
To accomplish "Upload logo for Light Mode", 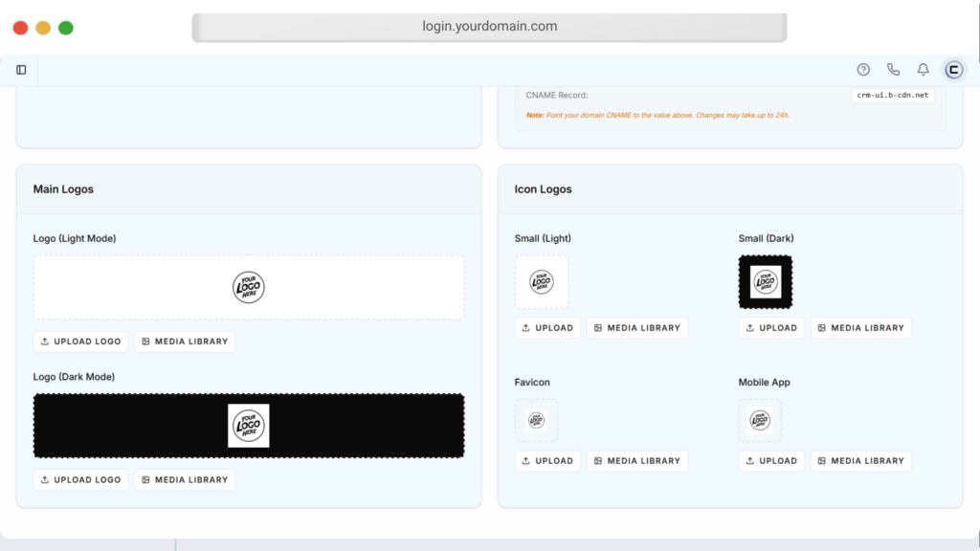I will click(x=81, y=342).
